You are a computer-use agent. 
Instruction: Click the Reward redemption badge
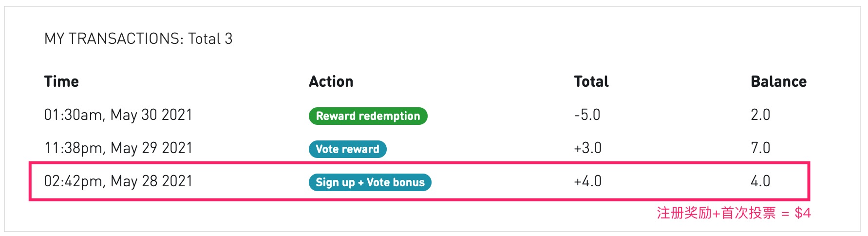[x=368, y=116]
